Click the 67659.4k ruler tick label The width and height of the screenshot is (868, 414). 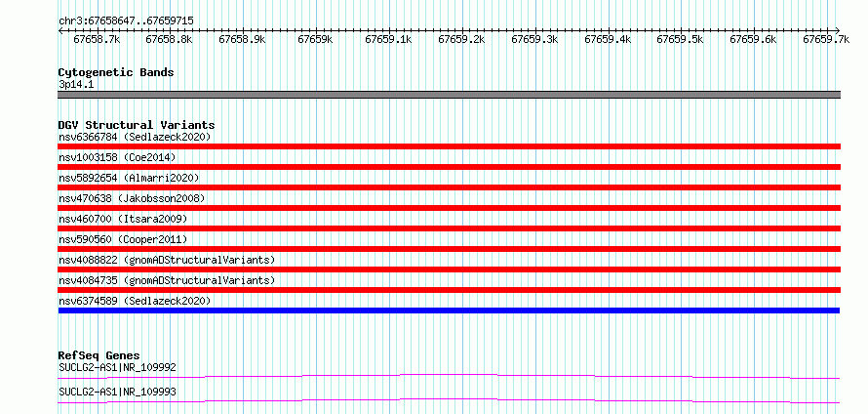click(x=608, y=39)
